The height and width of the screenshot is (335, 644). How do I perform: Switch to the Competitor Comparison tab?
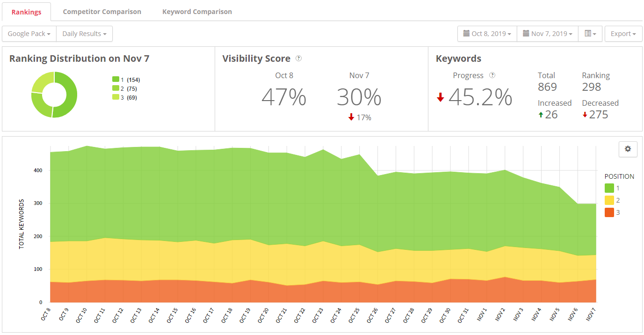(102, 12)
